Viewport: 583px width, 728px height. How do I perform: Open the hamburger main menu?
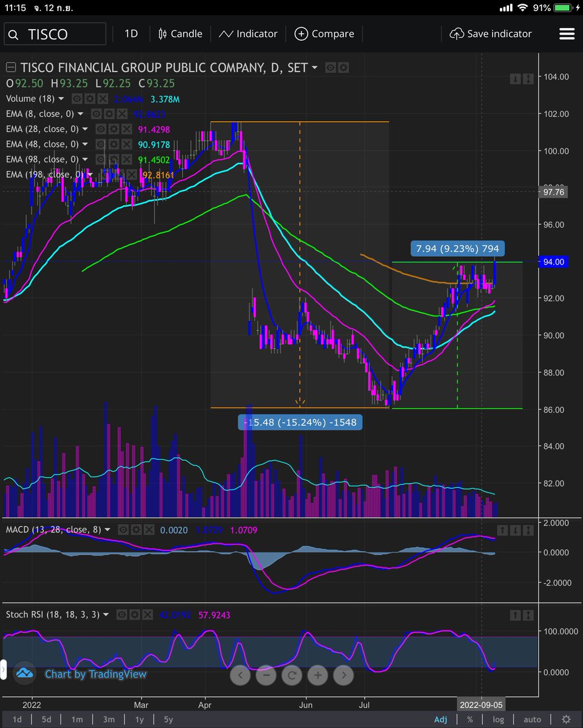(x=567, y=34)
